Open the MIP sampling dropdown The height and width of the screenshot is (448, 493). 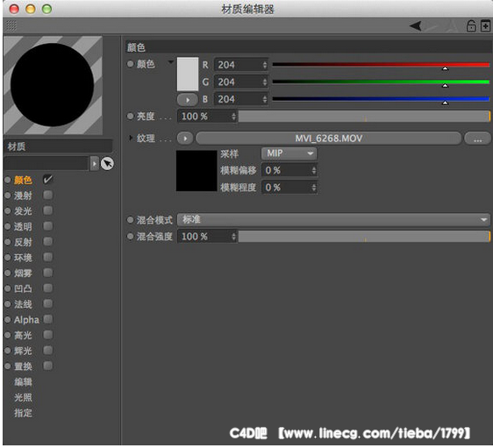tap(289, 153)
